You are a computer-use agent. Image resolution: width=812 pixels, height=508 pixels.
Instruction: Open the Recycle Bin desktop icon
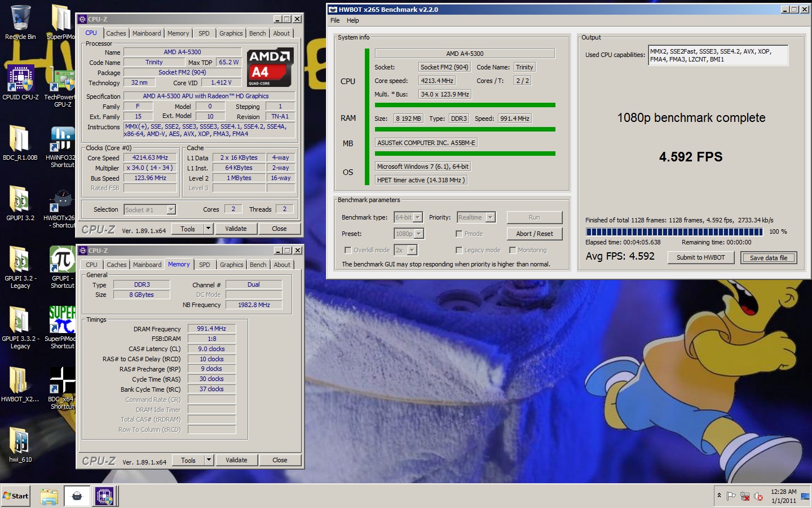pyautogui.click(x=20, y=23)
